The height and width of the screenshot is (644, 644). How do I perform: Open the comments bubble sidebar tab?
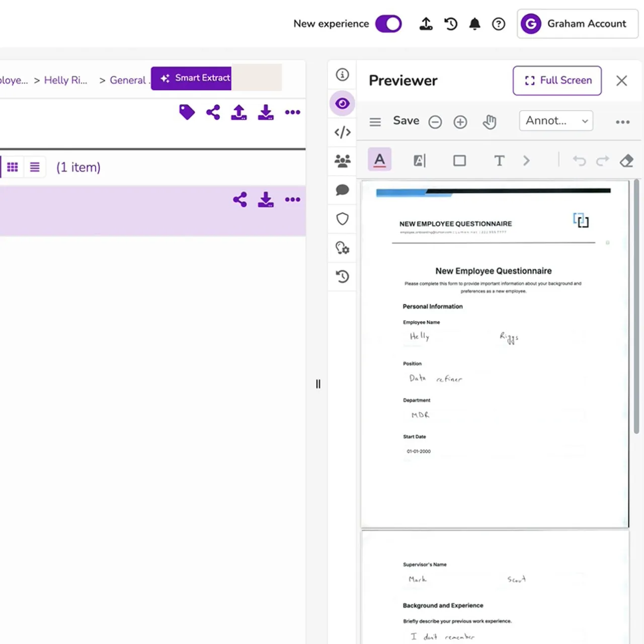[x=342, y=190]
